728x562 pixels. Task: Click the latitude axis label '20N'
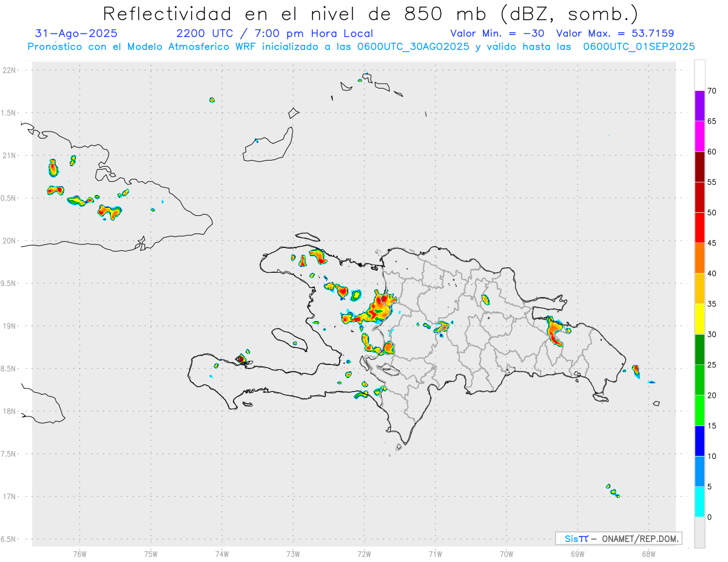tap(10, 241)
